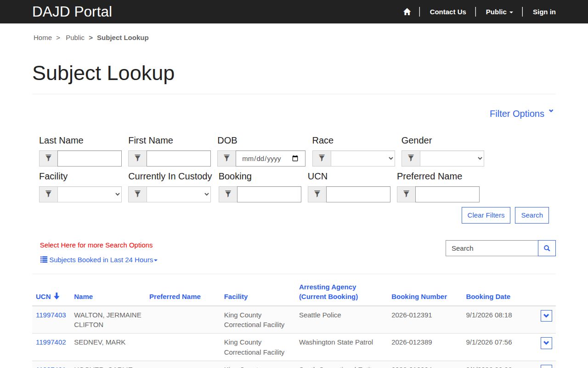Viewport: 588px width, 368px height.
Task: Click the Currently In Custody funnel icon
Action: (137, 194)
